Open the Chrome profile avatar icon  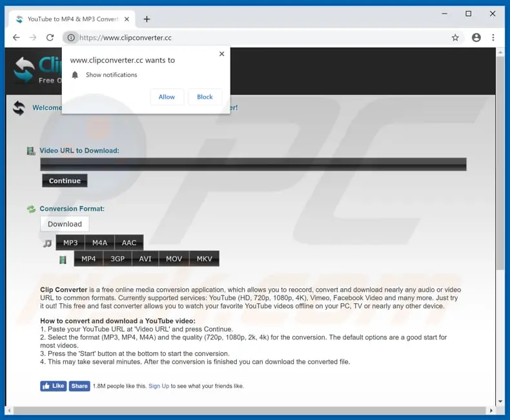click(x=476, y=37)
